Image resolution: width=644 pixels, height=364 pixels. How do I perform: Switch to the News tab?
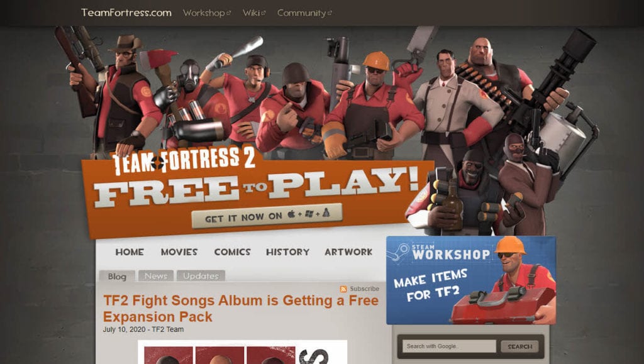click(x=156, y=276)
